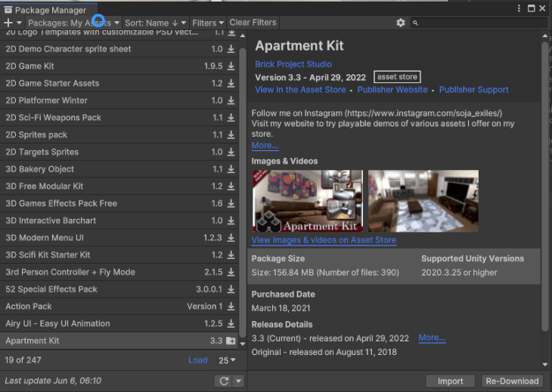Open the three-dot window options menu

pyautogui.click(x=519, y=8)
